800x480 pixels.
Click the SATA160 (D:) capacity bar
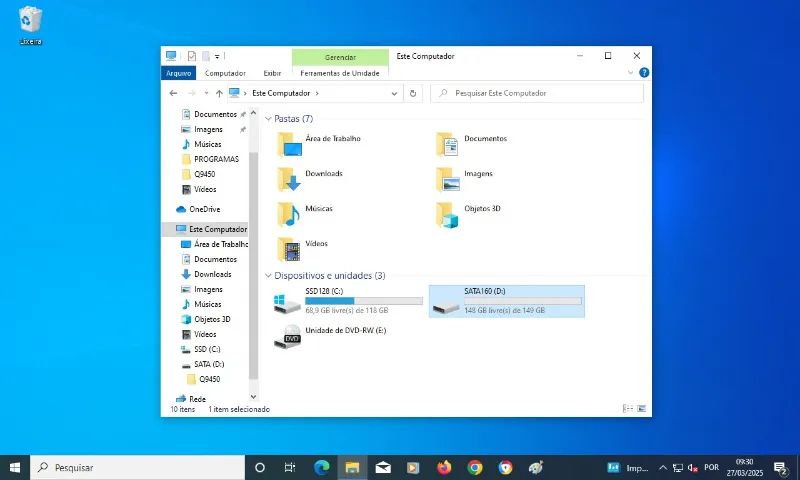coord(523,300)
